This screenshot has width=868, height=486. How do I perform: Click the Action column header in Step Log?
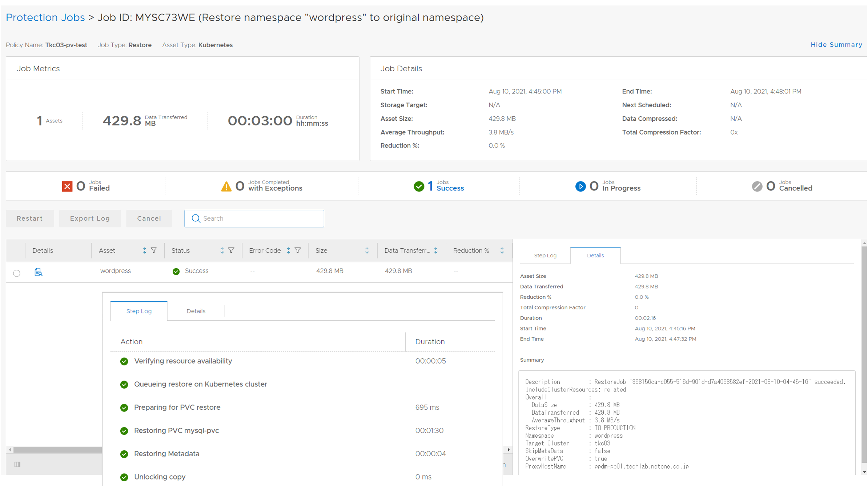(131, 342)
